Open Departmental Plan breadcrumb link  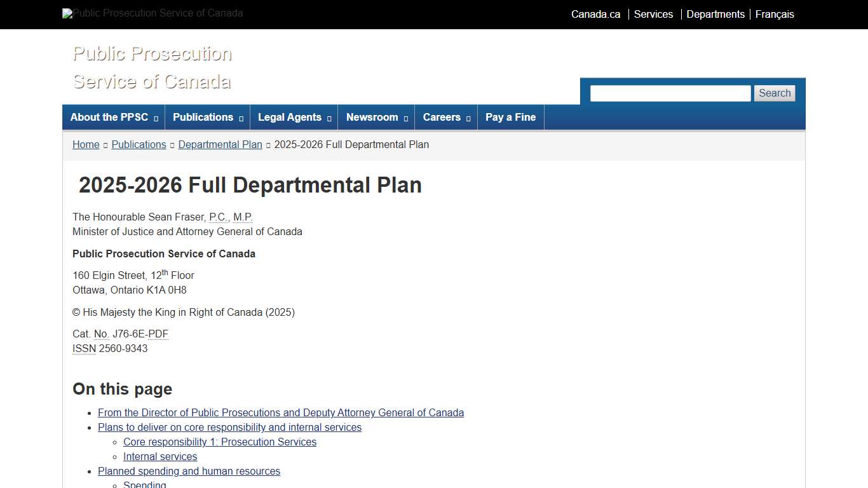(220, 144)
